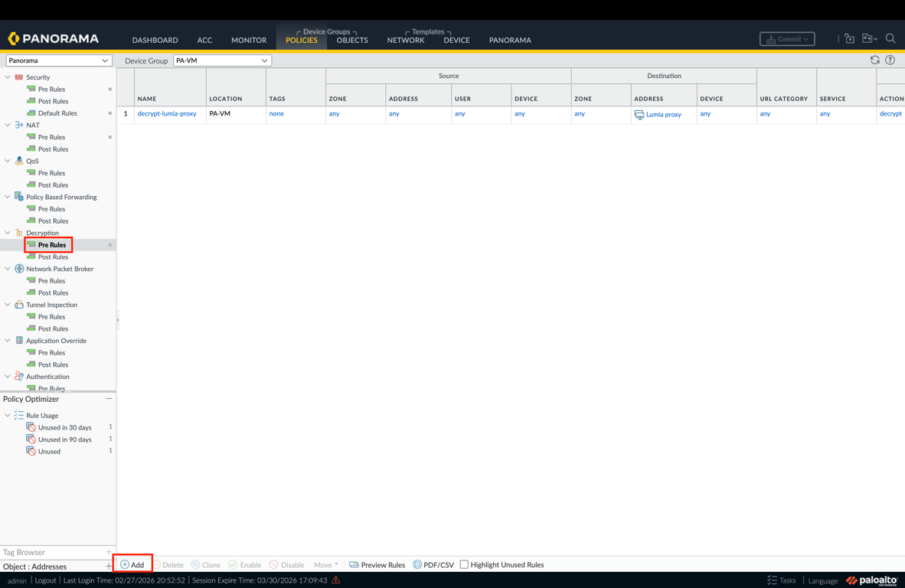Open the search magnifier icon
The height and width of the screenshot is (588, 905).
coord(890,38)
